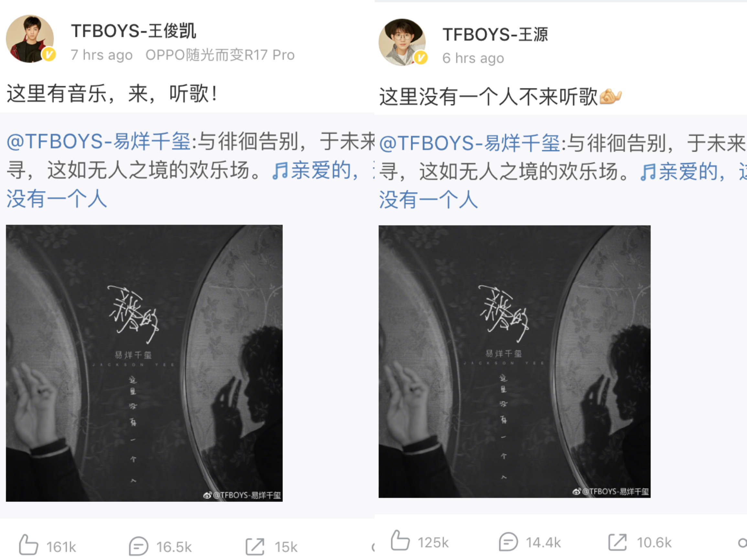Viewport: 747px width, 560px height.
Task: Open @TFBOYS-易烊千玺 mention in right post
Action: 470,143
